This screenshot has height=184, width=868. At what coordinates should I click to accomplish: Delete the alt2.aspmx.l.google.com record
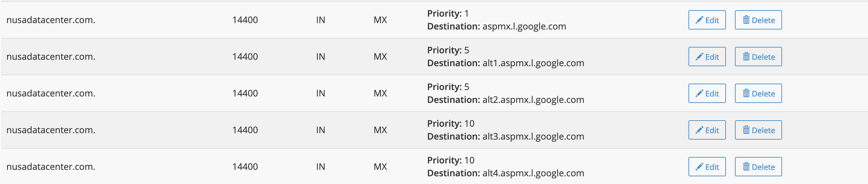tap(758, 94)
